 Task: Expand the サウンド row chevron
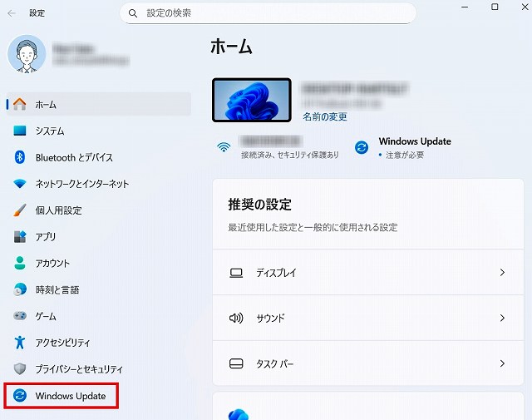tap(502, 318)
